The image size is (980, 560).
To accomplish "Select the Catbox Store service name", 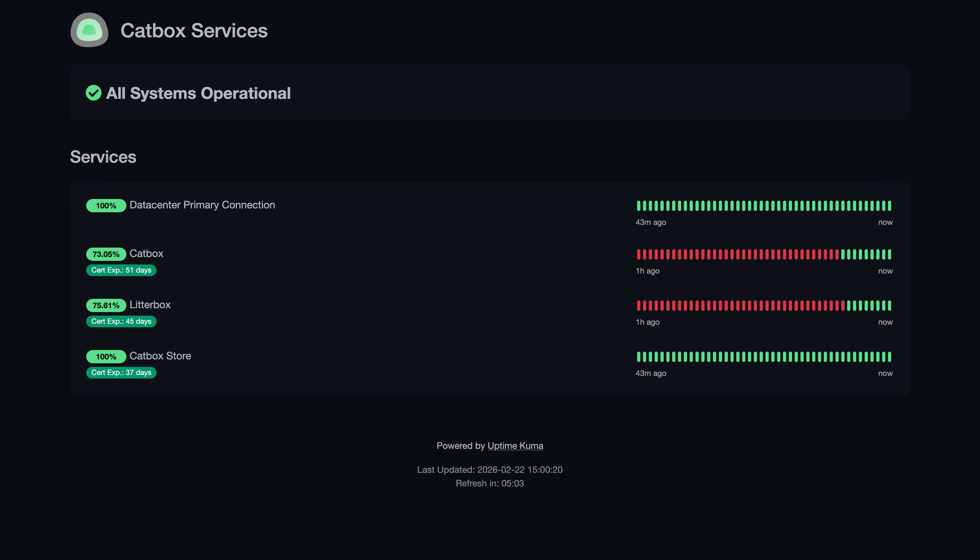I will pyautogui.click(x=160, y=356).
